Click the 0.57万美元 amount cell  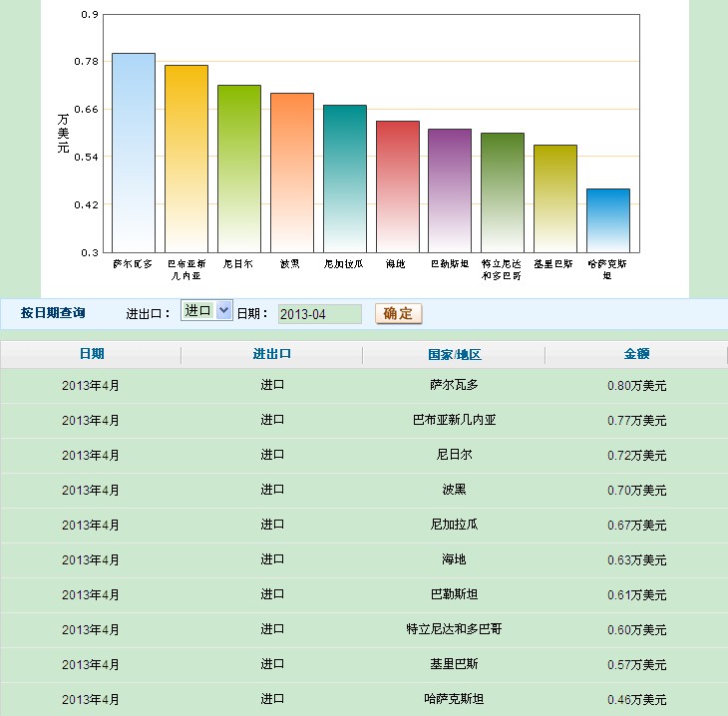[x=637, y=664]
